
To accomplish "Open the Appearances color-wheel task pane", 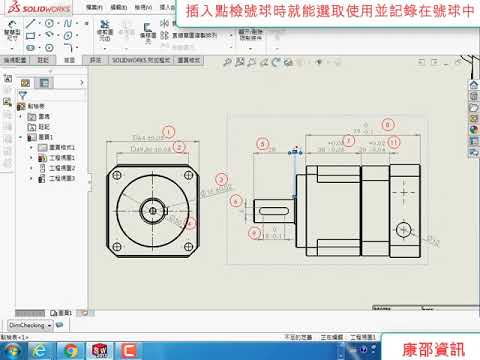I will tap(474, 130).
